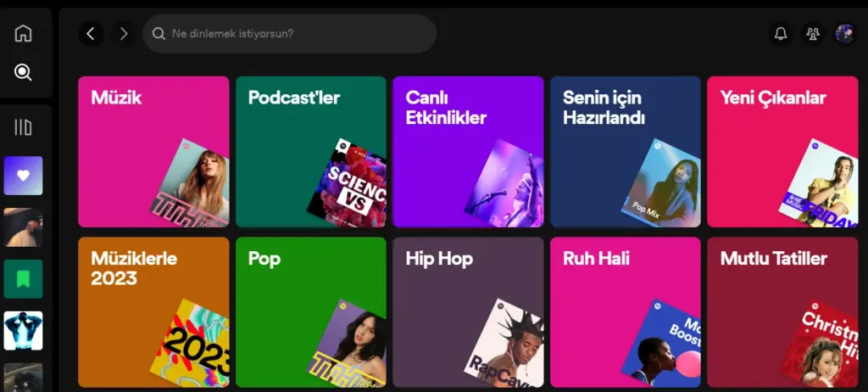
Task: Click the second playlist thumbnail in sidebar
Action: point(23,227)
